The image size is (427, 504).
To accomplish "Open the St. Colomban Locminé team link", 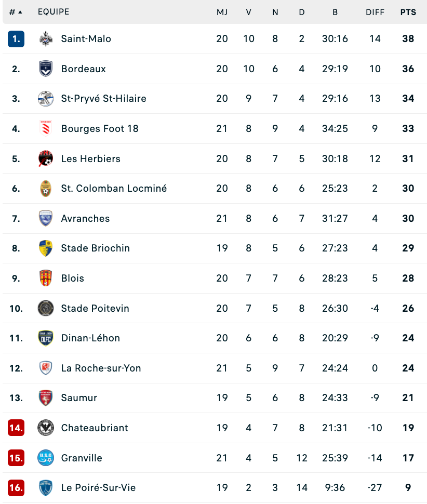I will point(114,189).
